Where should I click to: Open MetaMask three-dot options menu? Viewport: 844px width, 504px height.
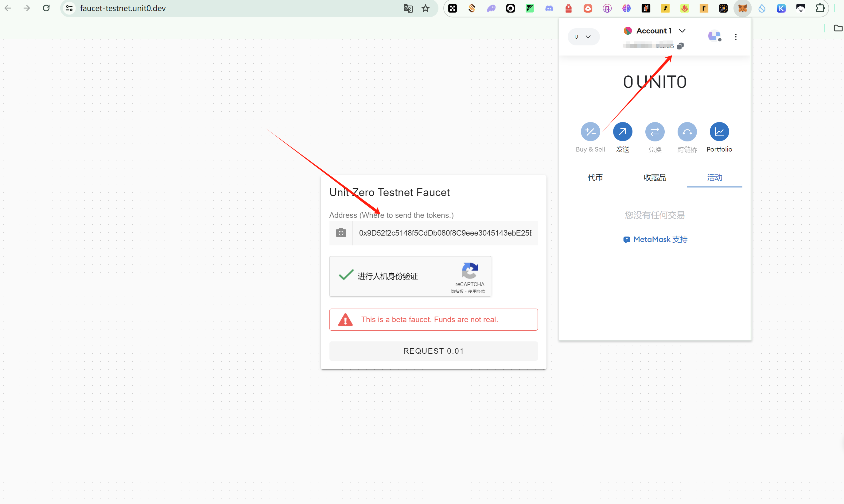tap(736, 37)
